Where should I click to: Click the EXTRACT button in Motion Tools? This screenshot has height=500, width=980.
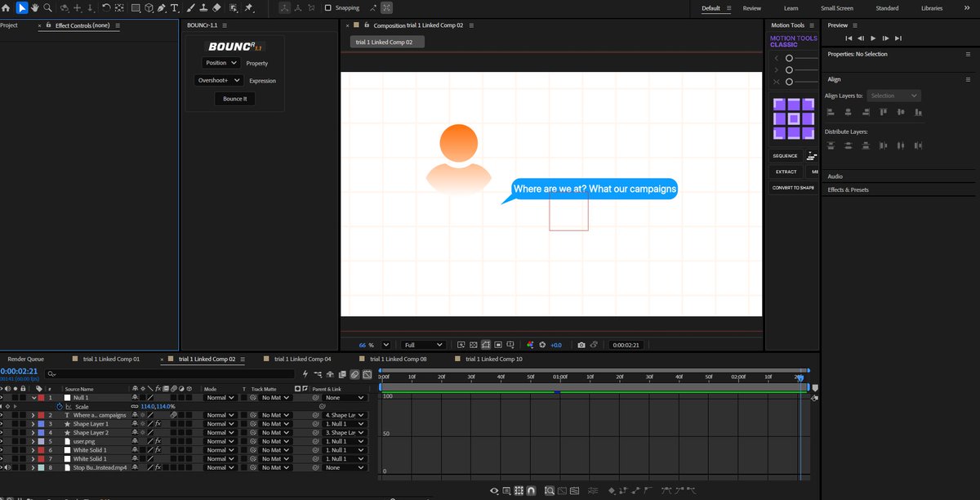[786, 172]
